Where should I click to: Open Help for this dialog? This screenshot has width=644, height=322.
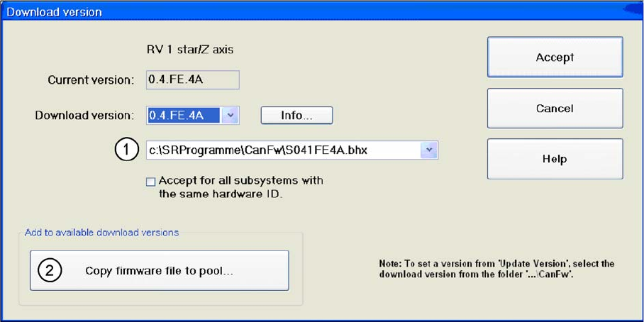(x=555, y=159)
